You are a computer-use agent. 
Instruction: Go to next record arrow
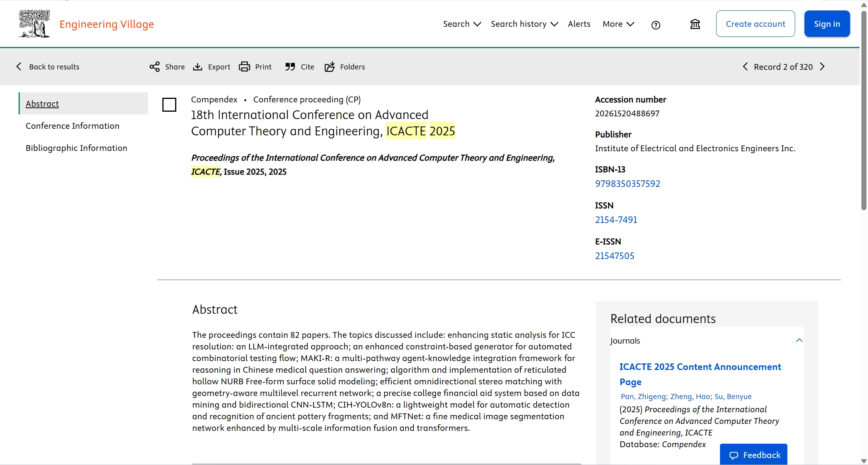click(x=822, y=67)
